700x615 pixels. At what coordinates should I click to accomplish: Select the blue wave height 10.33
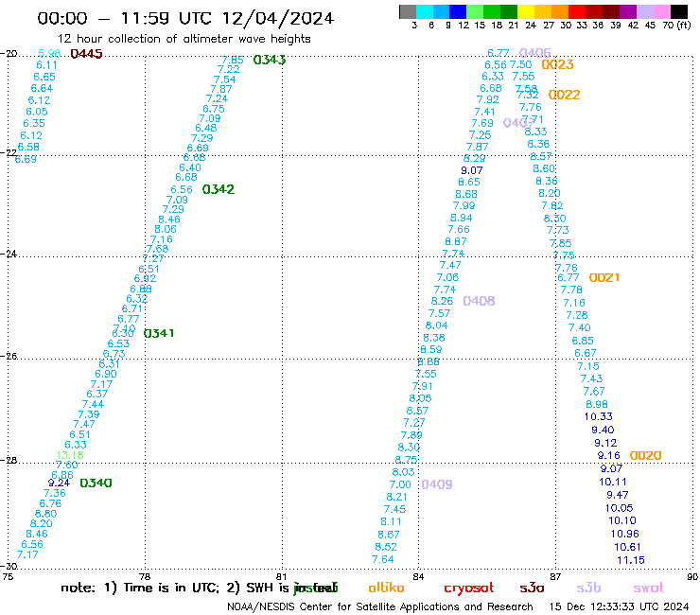point(599,416)
